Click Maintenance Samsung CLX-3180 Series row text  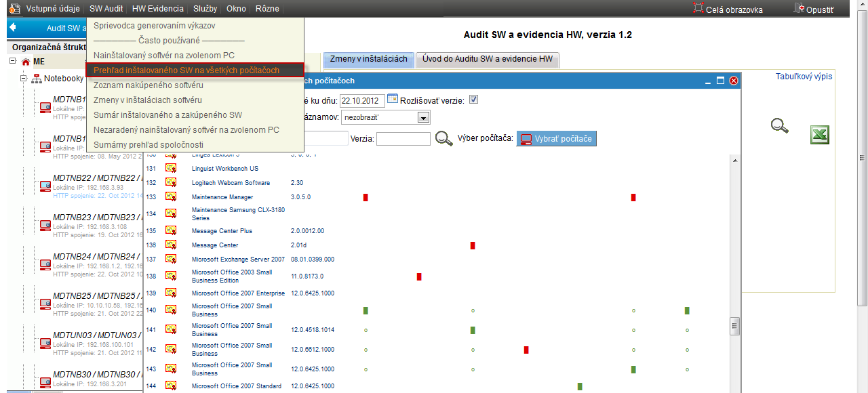coord(238,214)
